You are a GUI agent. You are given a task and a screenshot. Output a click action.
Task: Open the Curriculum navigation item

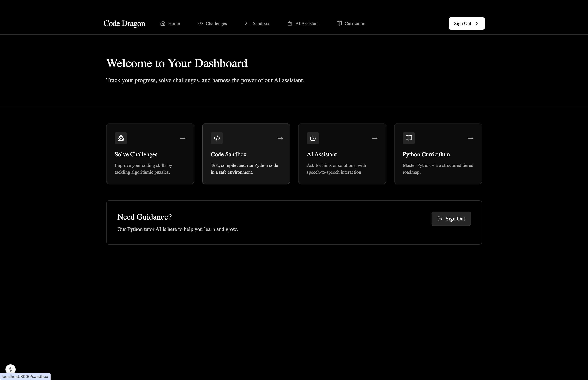pyautogui.click(x=355, y=23)
